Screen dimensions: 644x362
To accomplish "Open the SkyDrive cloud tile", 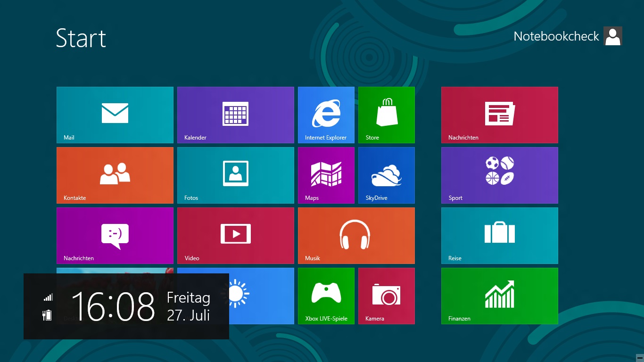I will [x=387, y=175].
